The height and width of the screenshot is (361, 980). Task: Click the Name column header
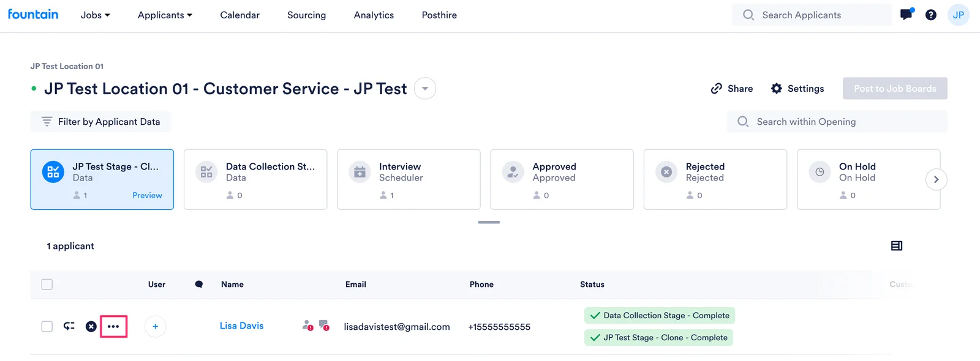(x=232, y=285)
